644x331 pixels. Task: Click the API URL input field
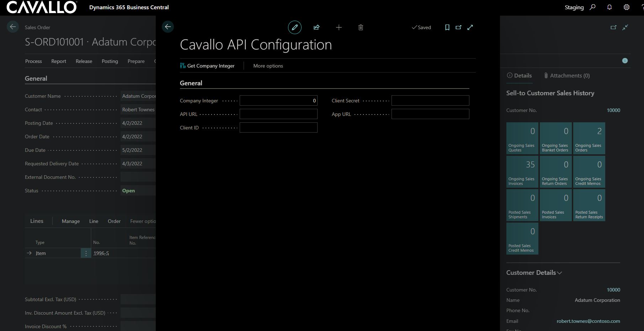(278, 114)
